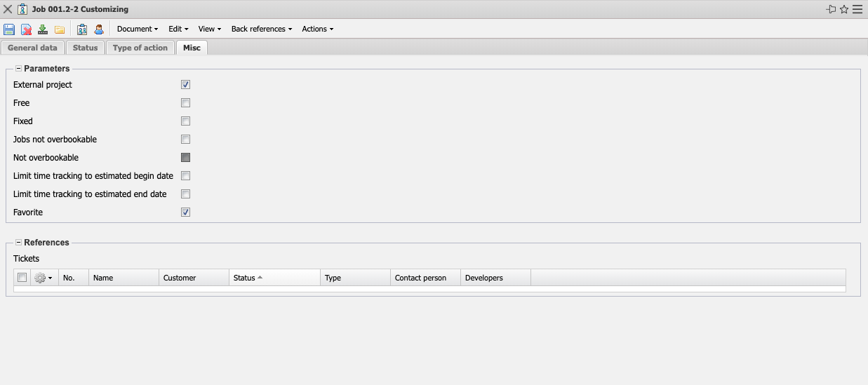Uncheck the Favorite checkbox

click(x=186, y=212)
